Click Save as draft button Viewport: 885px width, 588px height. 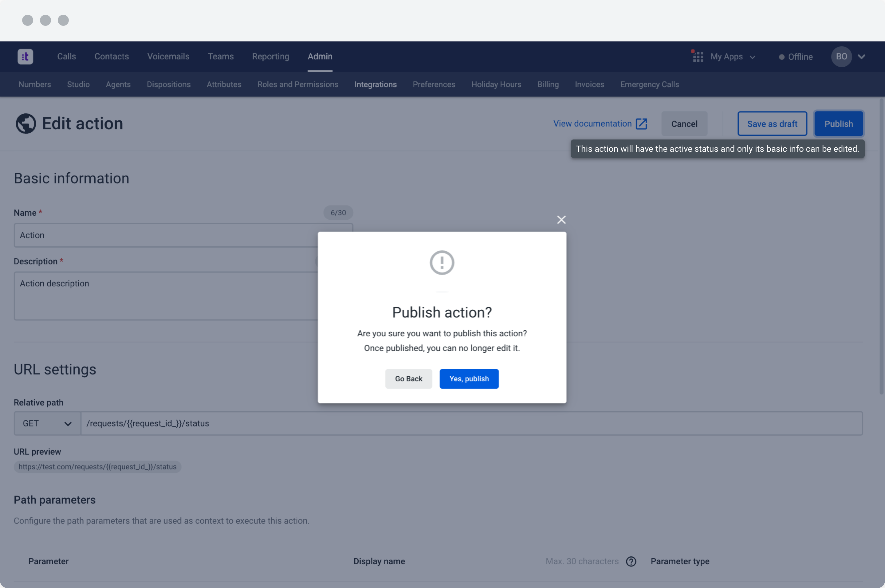click(772, 124)
